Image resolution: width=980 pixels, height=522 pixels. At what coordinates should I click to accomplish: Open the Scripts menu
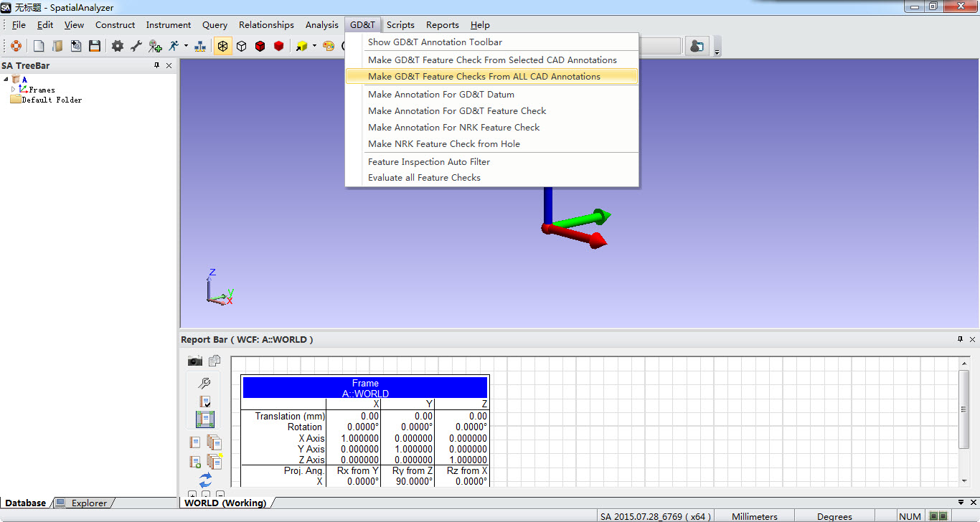[400, 25]
